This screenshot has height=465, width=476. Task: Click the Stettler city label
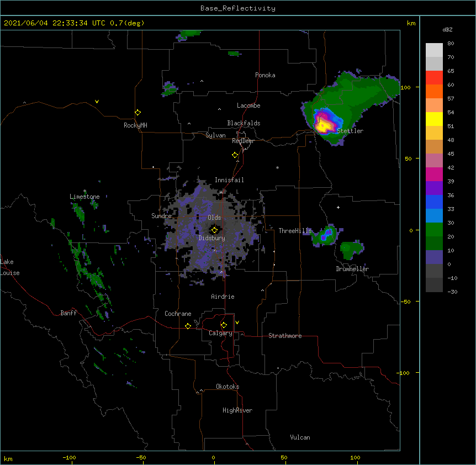pos(350,131)
